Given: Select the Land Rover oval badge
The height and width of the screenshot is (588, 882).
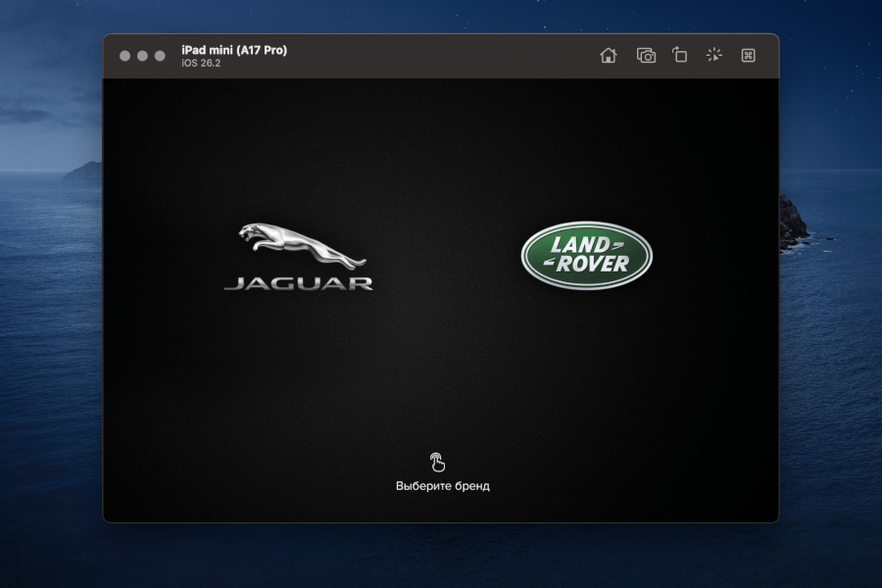Looking at the screenshot, I should [583, 254].
